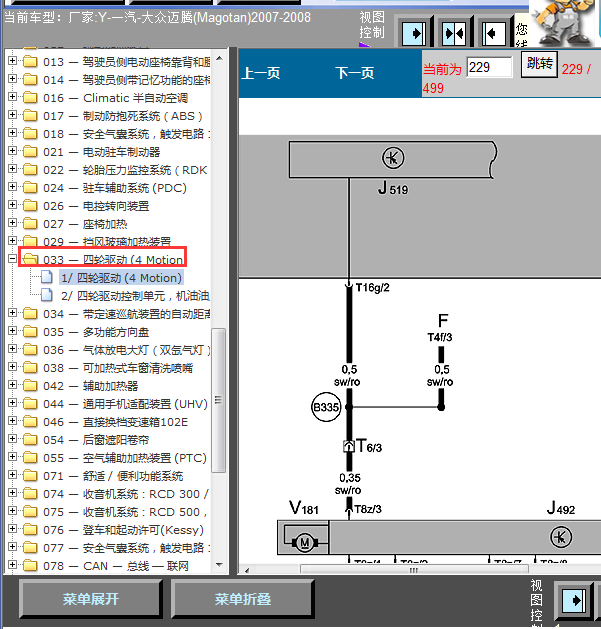Expand the 022 轮胎压力监控系统 node
This screenshot has width=601, height=629.
coord(12,169)
